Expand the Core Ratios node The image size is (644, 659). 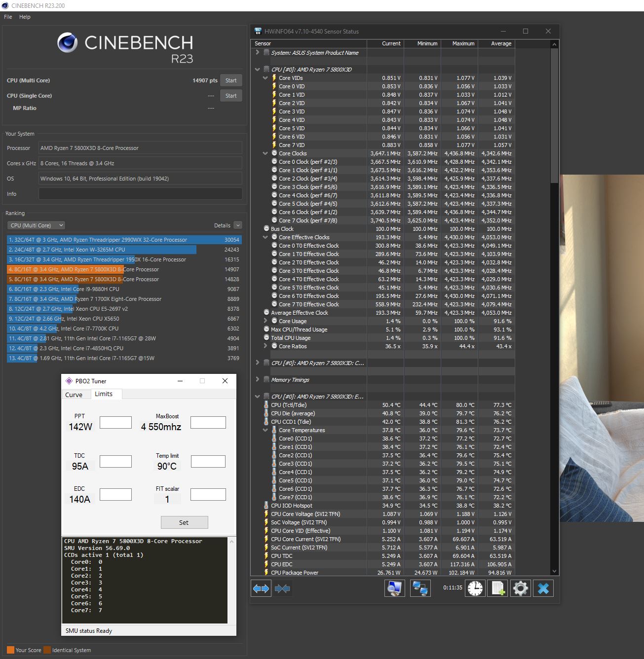[x=265, y=346]
